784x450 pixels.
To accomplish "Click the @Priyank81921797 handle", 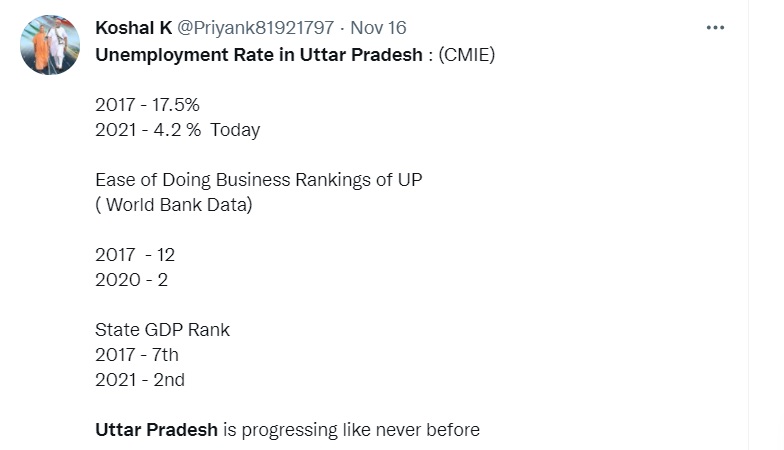I will (256, 28).
